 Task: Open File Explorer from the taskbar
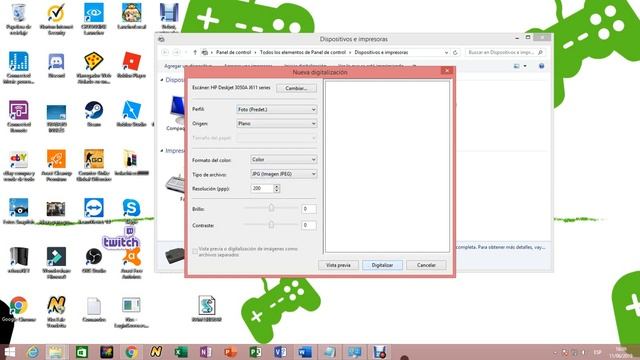coord(56,352)
